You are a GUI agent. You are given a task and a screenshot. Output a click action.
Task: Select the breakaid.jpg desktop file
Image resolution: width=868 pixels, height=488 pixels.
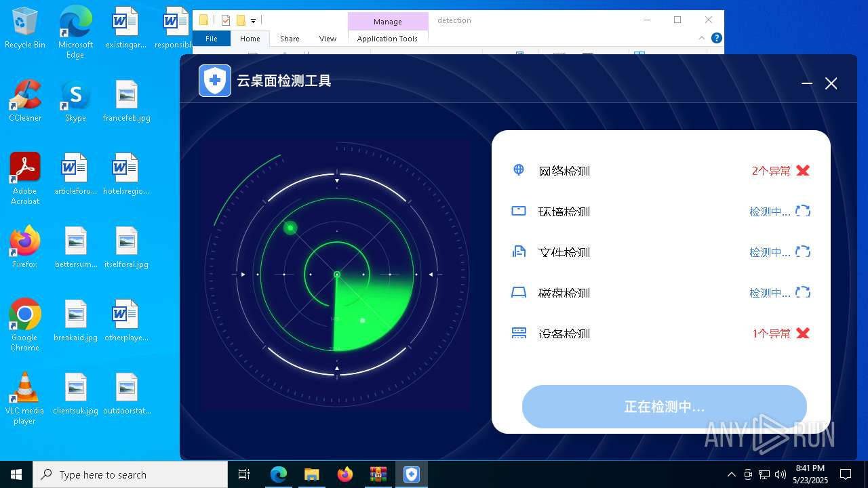75,320
